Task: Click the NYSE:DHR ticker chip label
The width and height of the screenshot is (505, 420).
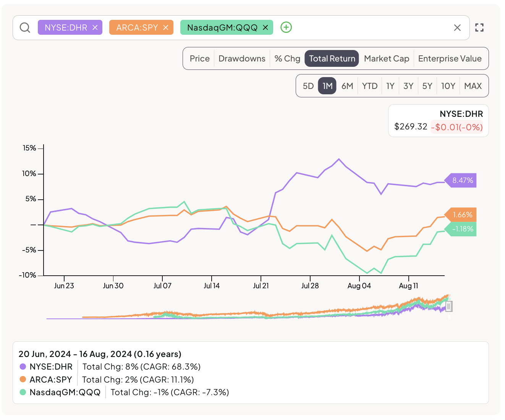Action: [x=66, y=27]
